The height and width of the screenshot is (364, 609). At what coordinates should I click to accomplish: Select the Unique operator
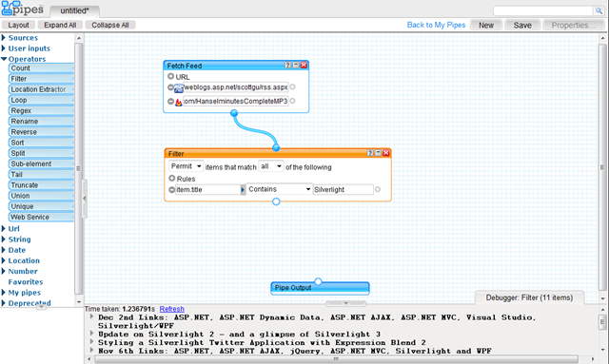coord(41,206)
